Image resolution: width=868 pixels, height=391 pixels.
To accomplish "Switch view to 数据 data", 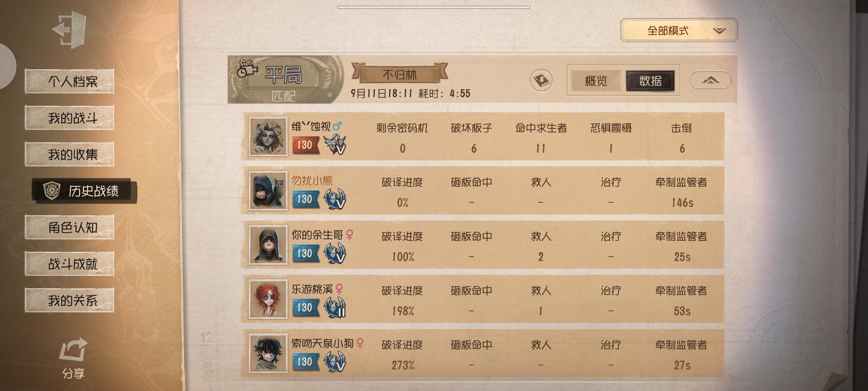I will pyautogui.click(x=650, y=81).
